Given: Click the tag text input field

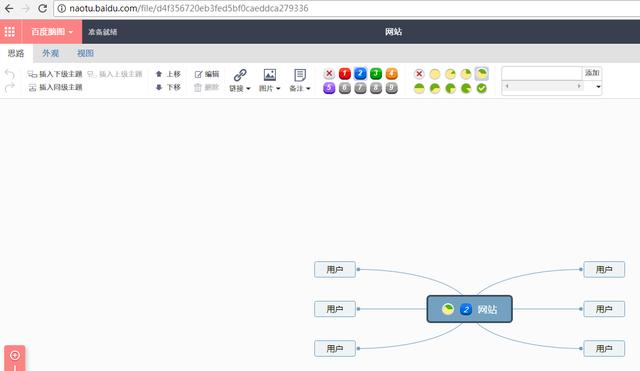Looking at the screenshot, I should tap(542, 73).
